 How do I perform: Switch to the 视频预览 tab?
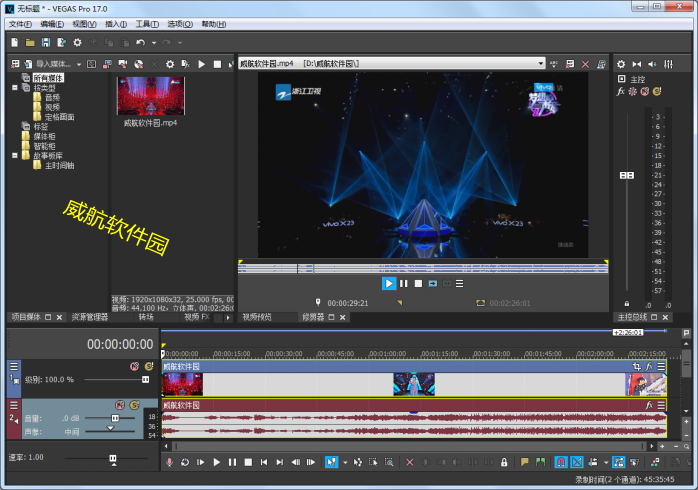(x=256, y=317)
